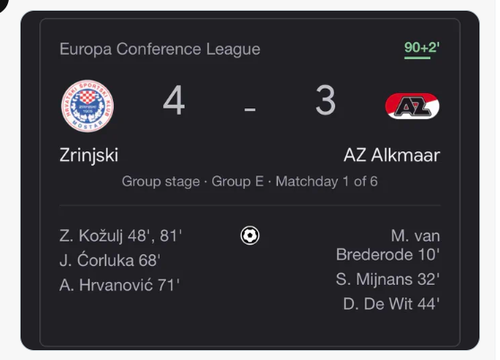
Task: Click scorer A. Hrvanović 71'
Action: point(120,285)
